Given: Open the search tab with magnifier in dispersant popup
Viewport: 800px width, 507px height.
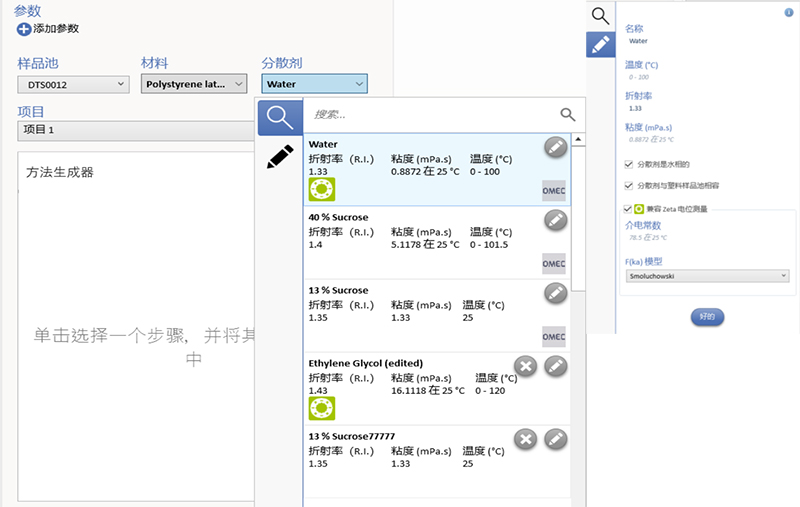Looking at the screenshot, I should pos(280,118).
